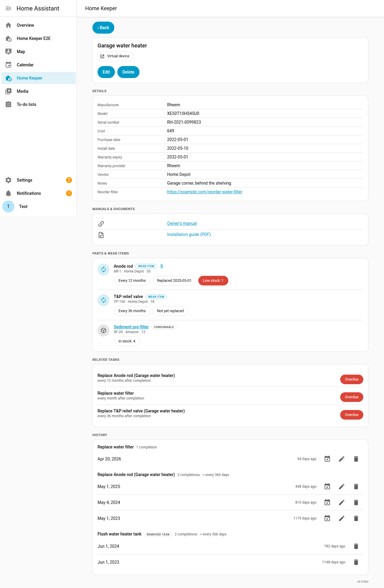This screenshot has height=588, width=384.
Task: Delete the May 1, 2023 completion
Action: tap(356, 518)
